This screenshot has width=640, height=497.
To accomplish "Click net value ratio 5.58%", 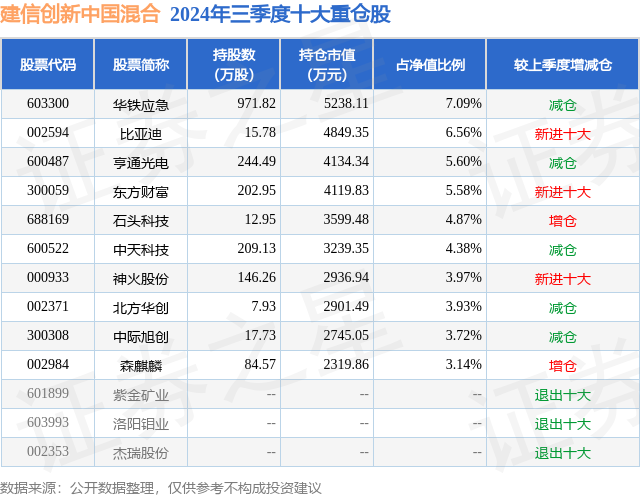I will [463, 191].
